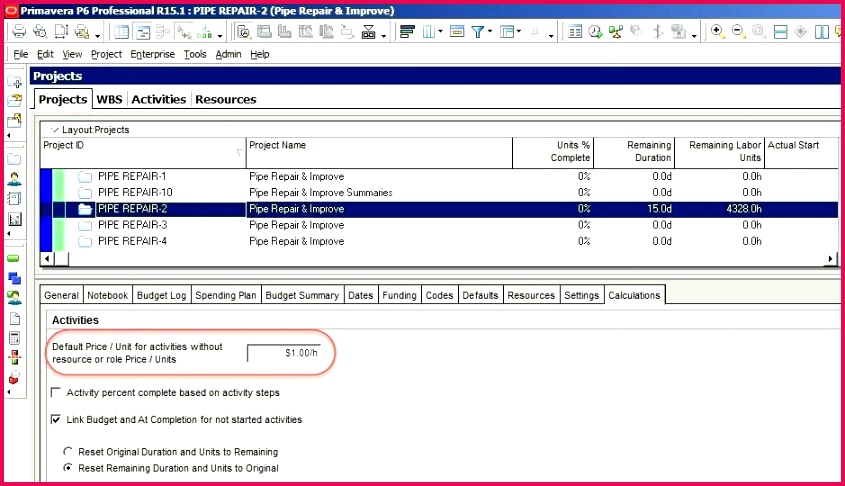This screenshot has width=845, height=486.
Task: Expand the print toolbar options arrow
Action: coord(98,36)
